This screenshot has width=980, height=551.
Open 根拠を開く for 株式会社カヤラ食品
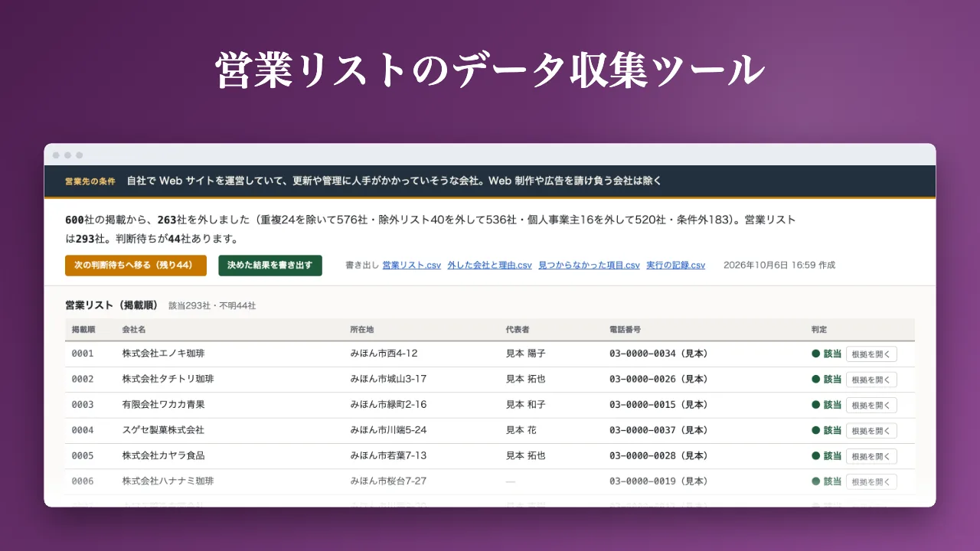point(871,456)
